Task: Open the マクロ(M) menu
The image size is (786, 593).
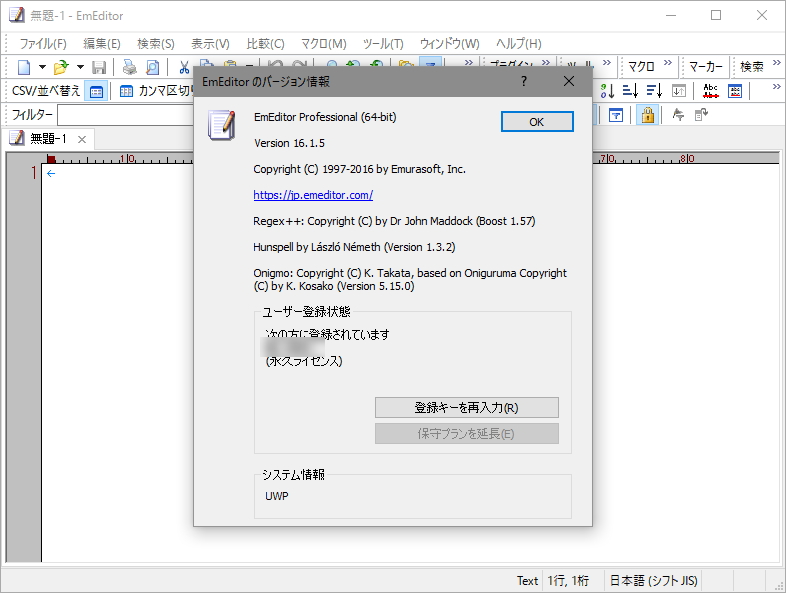Action: coord(323,44)
